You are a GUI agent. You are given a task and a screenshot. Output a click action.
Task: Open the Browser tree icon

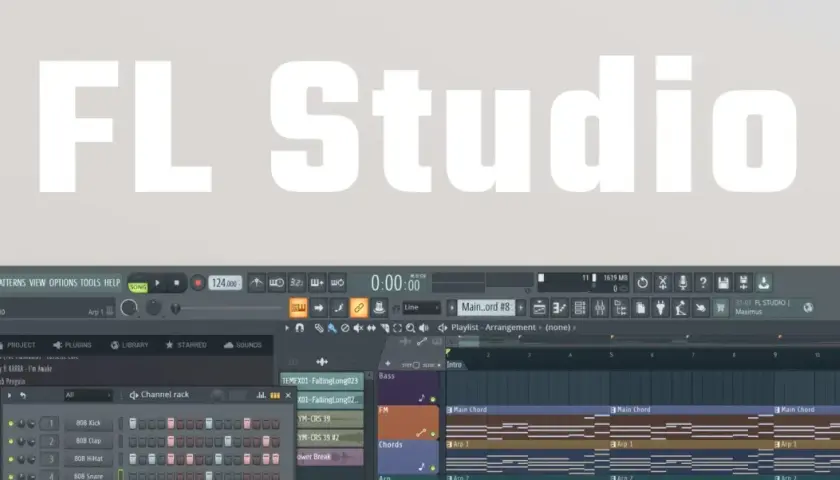(620, 308)
